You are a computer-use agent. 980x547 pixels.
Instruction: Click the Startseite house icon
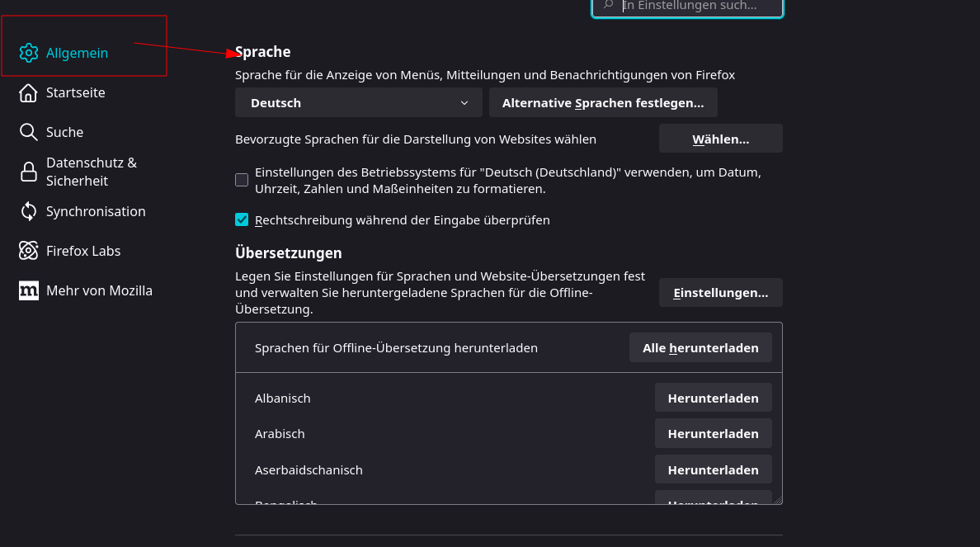[29, 92]
